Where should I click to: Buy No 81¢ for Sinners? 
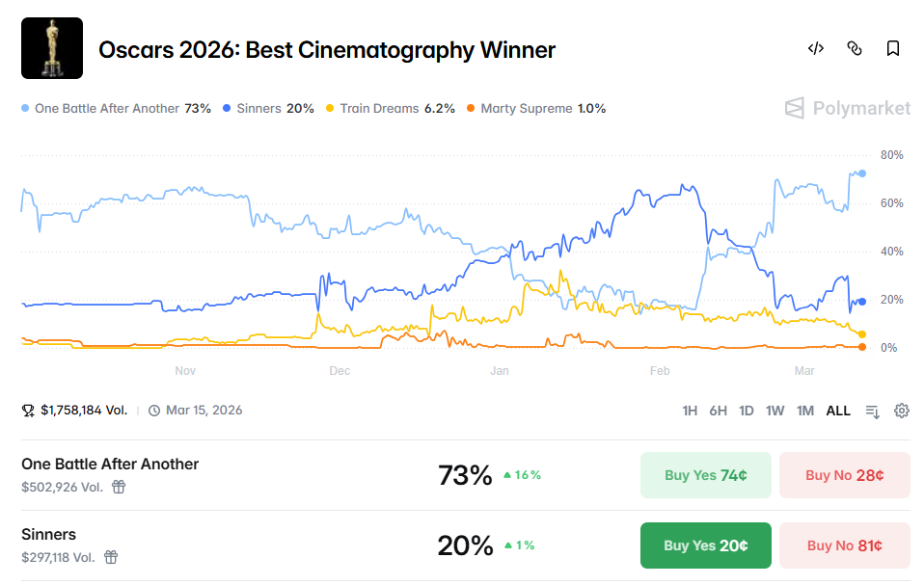(844, 545)
